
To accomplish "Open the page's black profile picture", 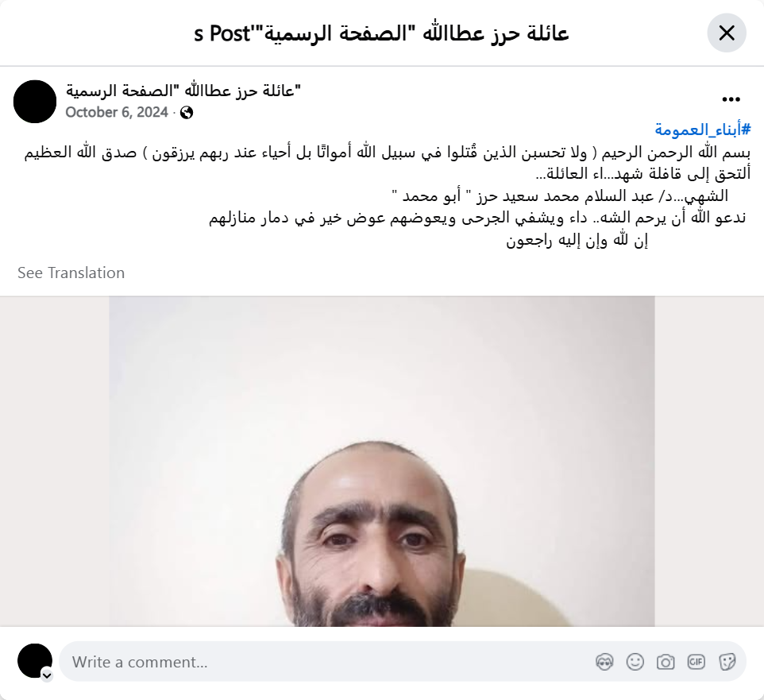I will 35,102.
